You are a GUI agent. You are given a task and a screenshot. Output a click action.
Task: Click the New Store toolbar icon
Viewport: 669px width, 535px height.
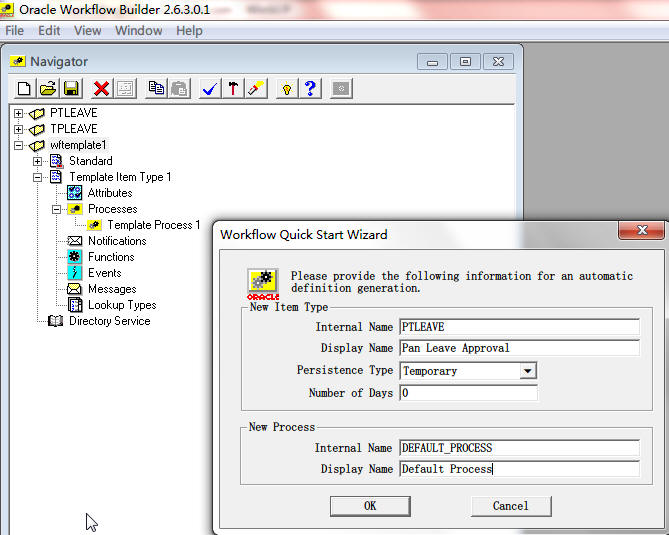click(24, 89)
